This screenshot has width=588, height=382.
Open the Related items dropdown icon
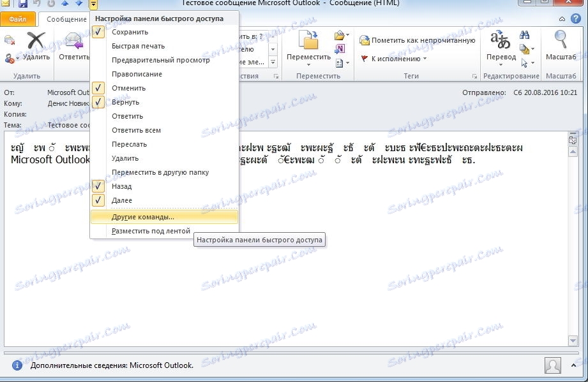click(x=527, y=48)
